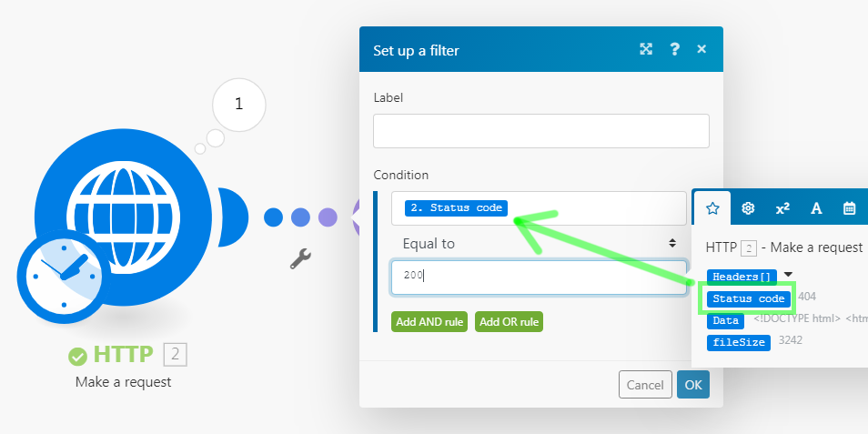Expand the filter dialog to full screen
This screenshot has width=868, height=434.
tap(646, 49)
